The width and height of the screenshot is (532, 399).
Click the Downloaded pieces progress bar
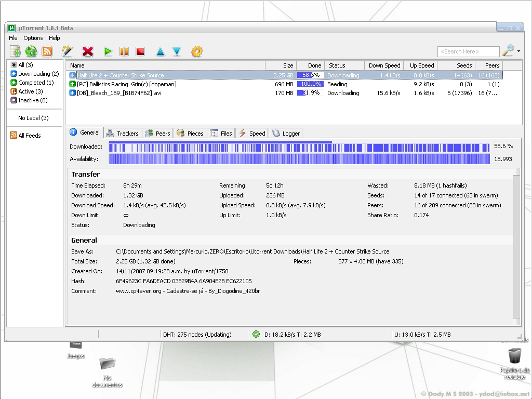pos(299,147)
